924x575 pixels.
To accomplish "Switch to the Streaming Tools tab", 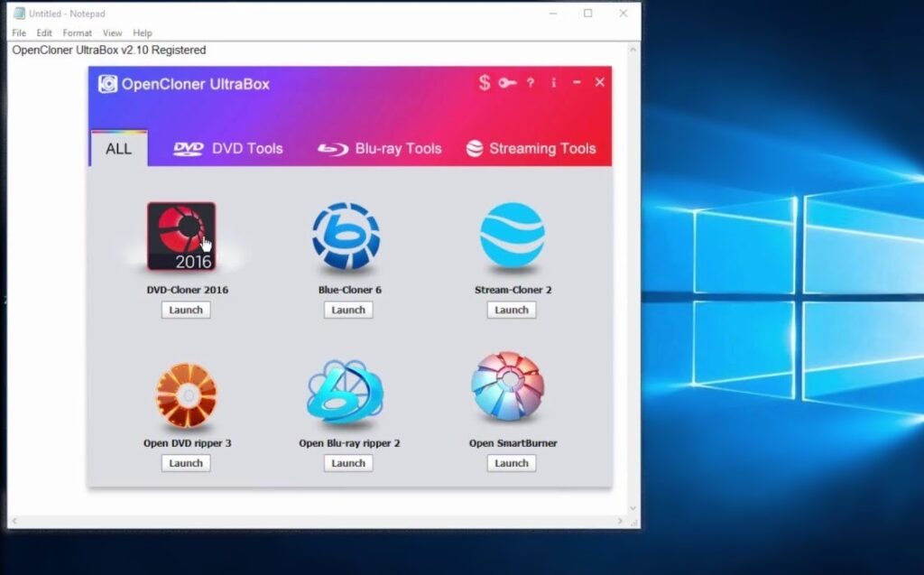I will 531,149.
